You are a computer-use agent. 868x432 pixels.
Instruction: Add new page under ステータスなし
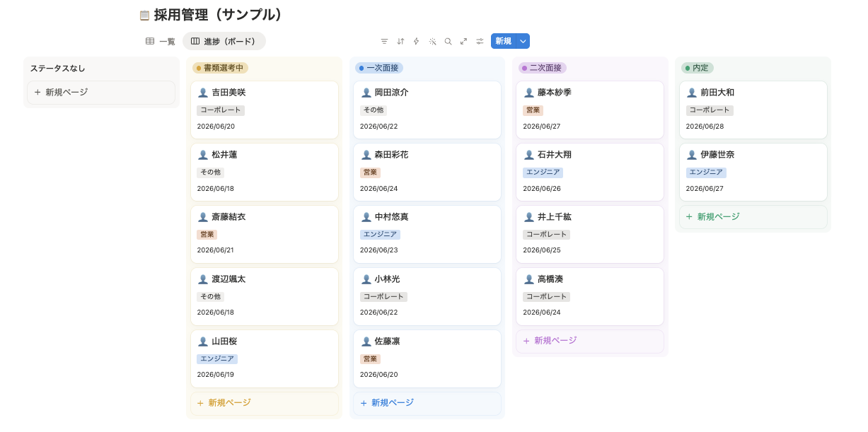[x=101, y=93]
